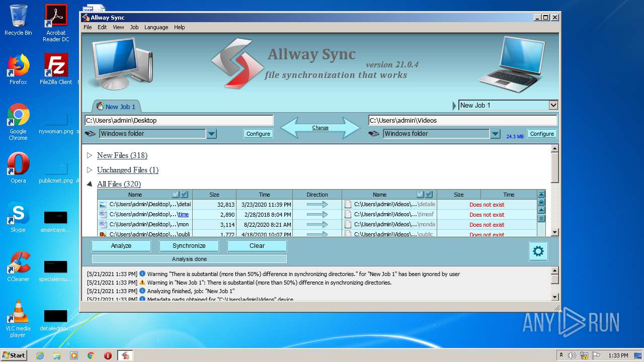Viewport: 644px width, 362px height.
Task: Open the Edit menu
Action: [x=102, y=27]
